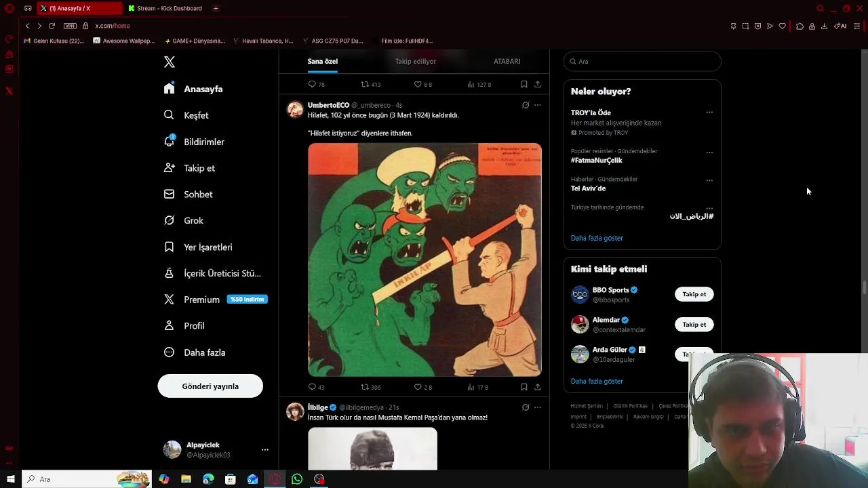Open more options on UmbertoECO post

[x=538, y=105]
